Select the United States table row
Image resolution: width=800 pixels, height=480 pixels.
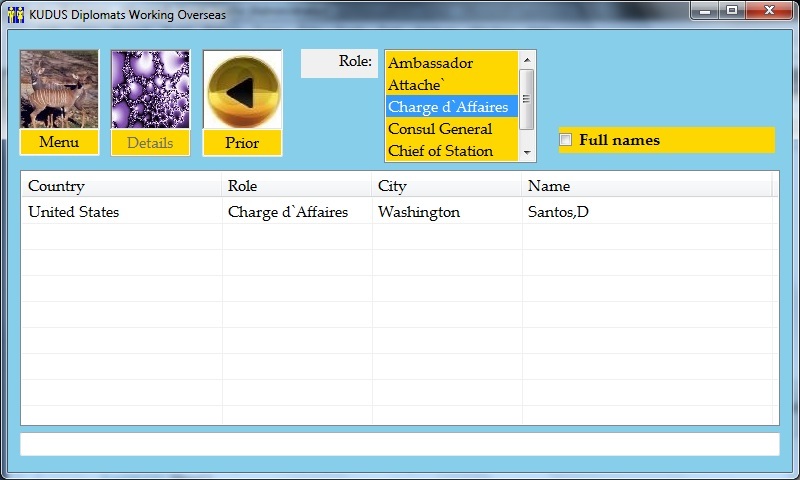(120, 212)
